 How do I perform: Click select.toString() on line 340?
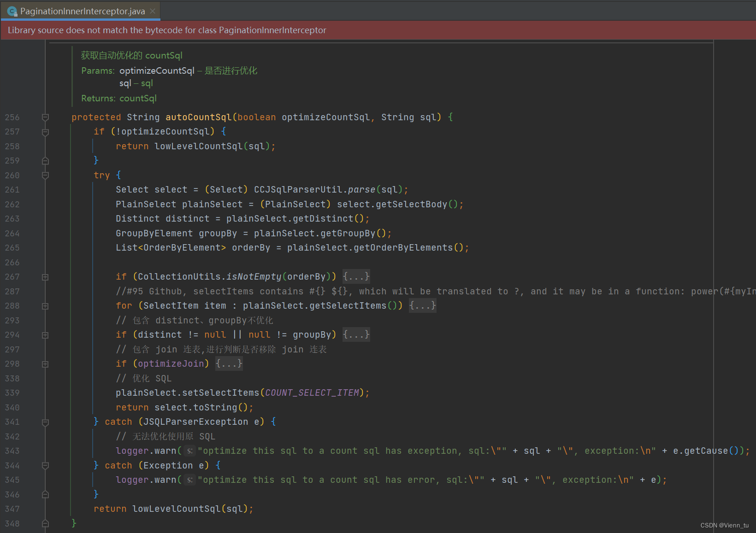pos(201,407)
